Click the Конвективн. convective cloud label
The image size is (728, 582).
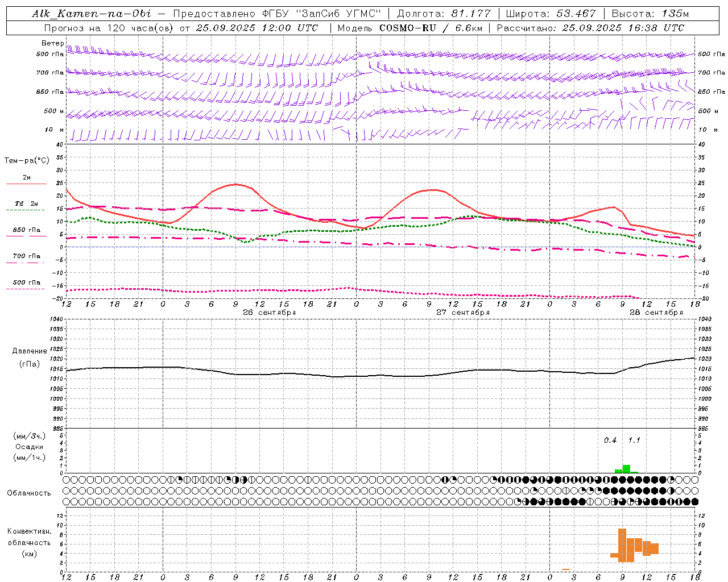(30, 531)
